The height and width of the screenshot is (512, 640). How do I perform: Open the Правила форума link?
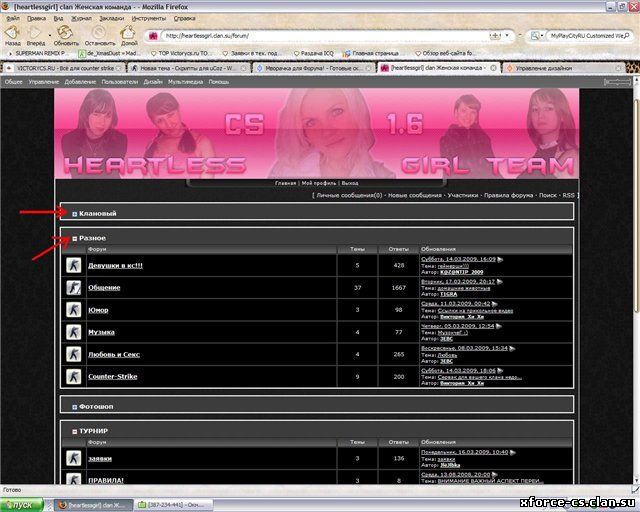click(509, 196)
